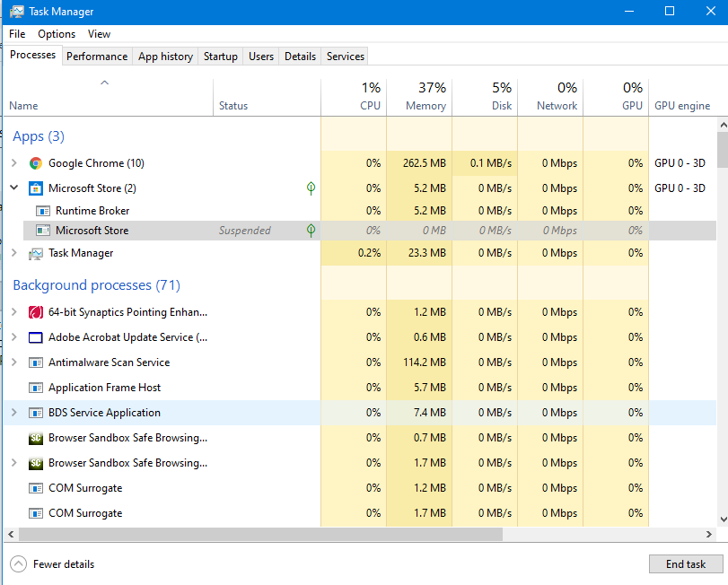The image size is (728, 585).
Task: Click the first Browser Sandbox Safe Browsing icon
Action: 36,438
